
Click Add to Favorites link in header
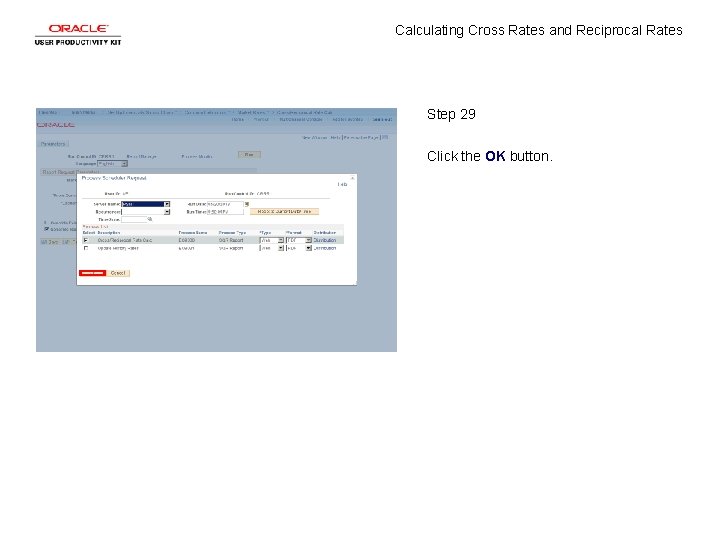(348, 119)
